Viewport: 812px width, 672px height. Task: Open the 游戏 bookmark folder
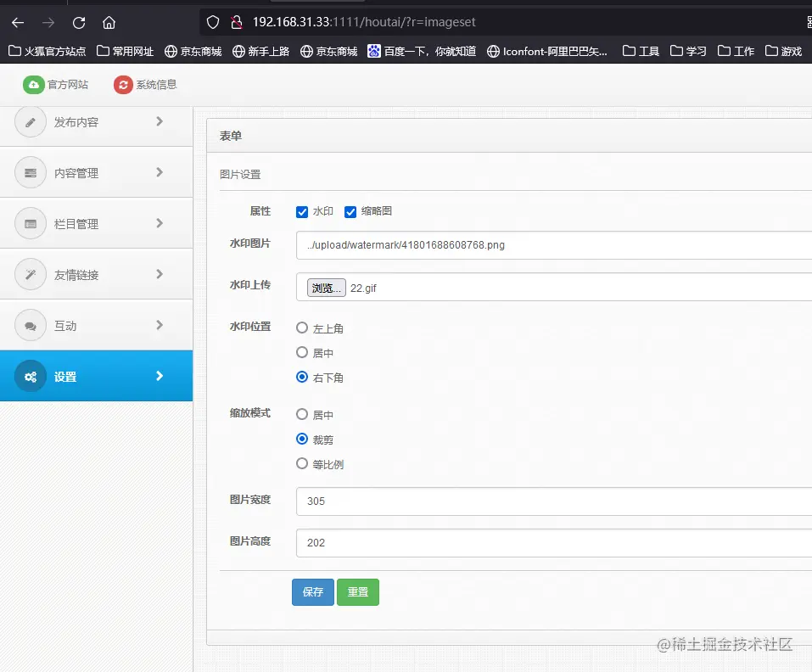(x=783, y=51)
